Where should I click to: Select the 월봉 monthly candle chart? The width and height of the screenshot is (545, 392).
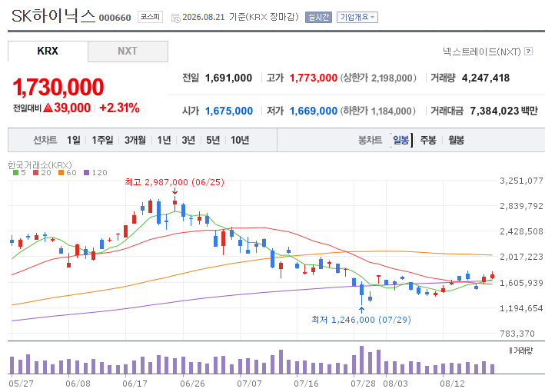(456, 140)
